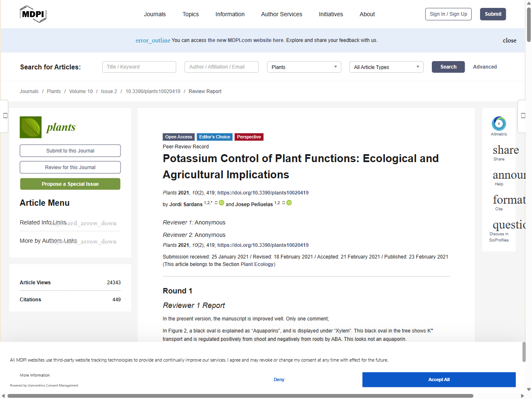Screen dimensions: 532x399
Task: Close the new website notice banner
Action: (509, 40)
